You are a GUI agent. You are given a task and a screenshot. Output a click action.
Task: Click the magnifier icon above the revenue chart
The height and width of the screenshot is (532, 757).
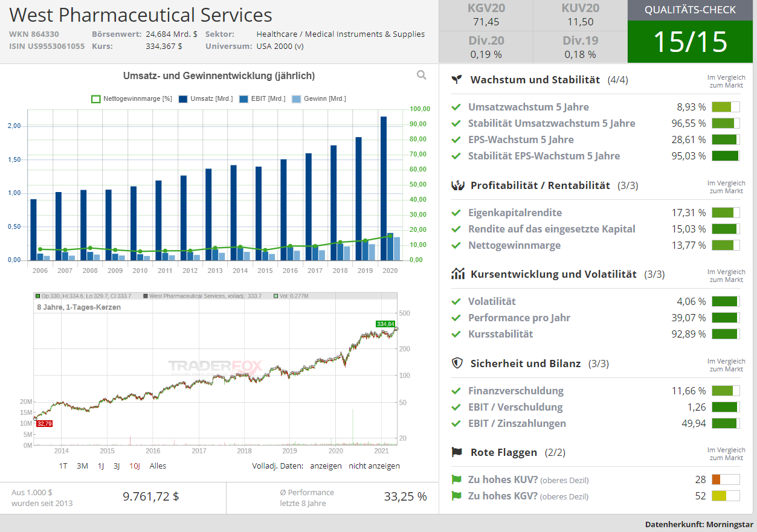421,75
